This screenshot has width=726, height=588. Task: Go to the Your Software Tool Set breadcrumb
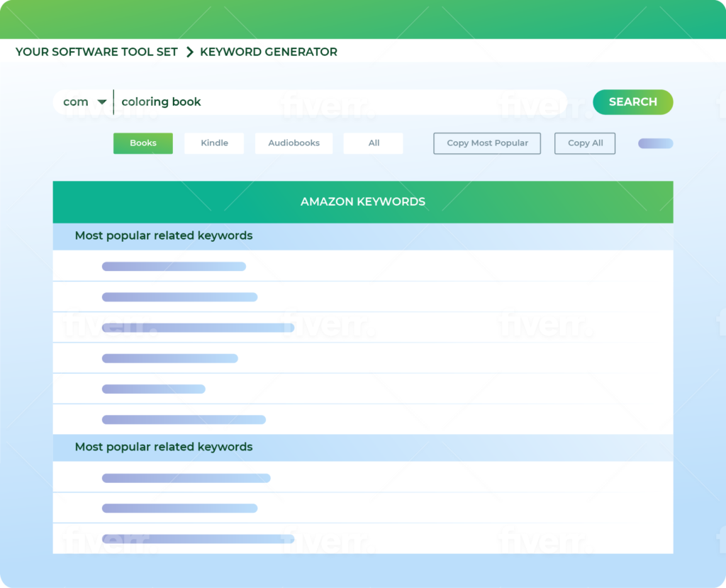(96, 52)
